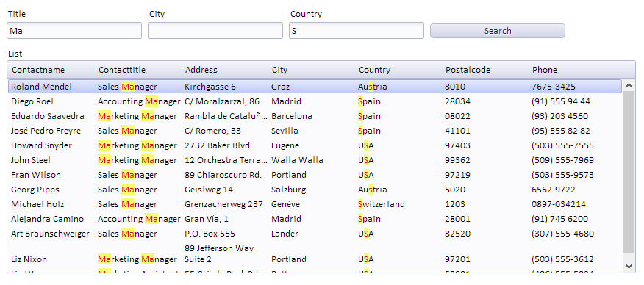Click the Postalcode column header
644x285 pixels.
[x=468, y=70]
